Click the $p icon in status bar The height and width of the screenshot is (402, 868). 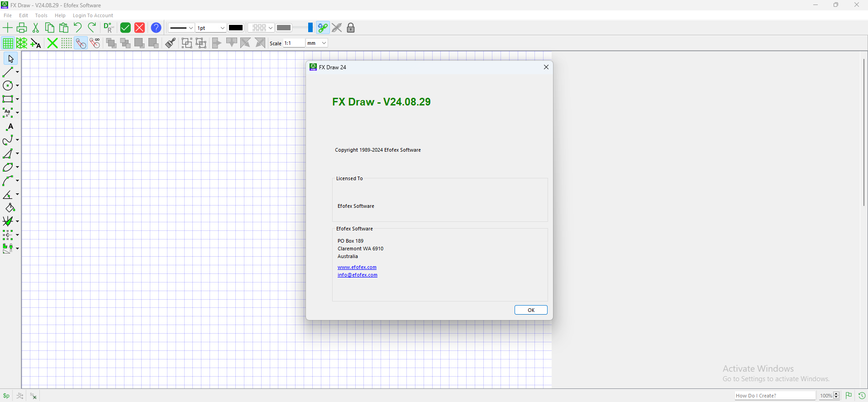tap(6, 396)
